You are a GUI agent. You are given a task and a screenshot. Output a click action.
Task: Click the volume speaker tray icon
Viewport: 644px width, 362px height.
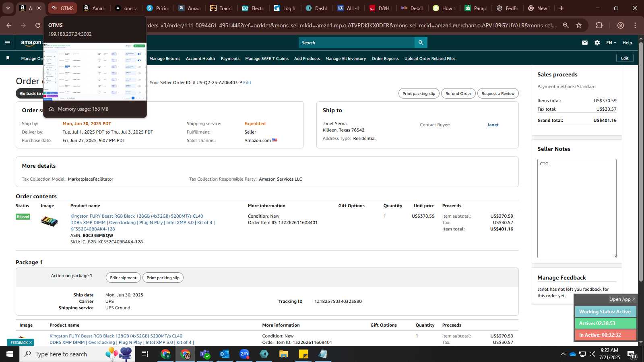point(592,354)
